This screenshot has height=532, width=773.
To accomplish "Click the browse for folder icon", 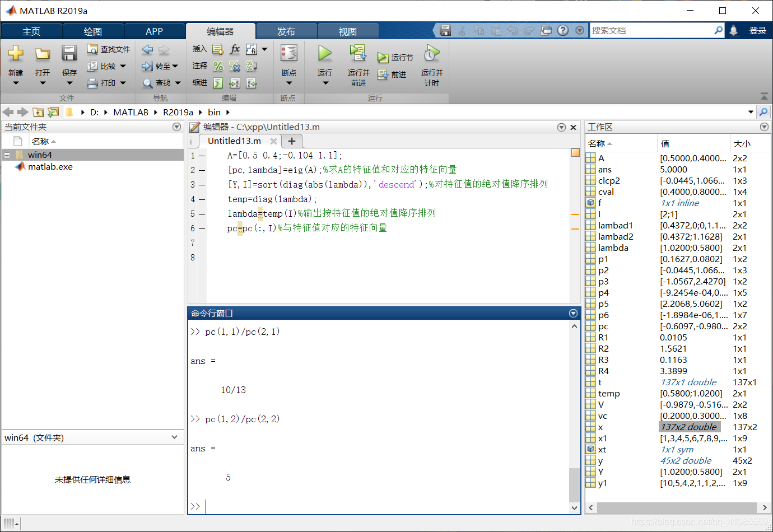I will [53, 112].
